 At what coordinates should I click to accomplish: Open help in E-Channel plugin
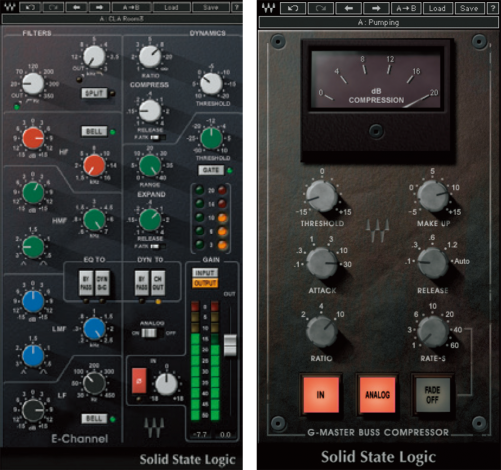[x=237, y=7]
